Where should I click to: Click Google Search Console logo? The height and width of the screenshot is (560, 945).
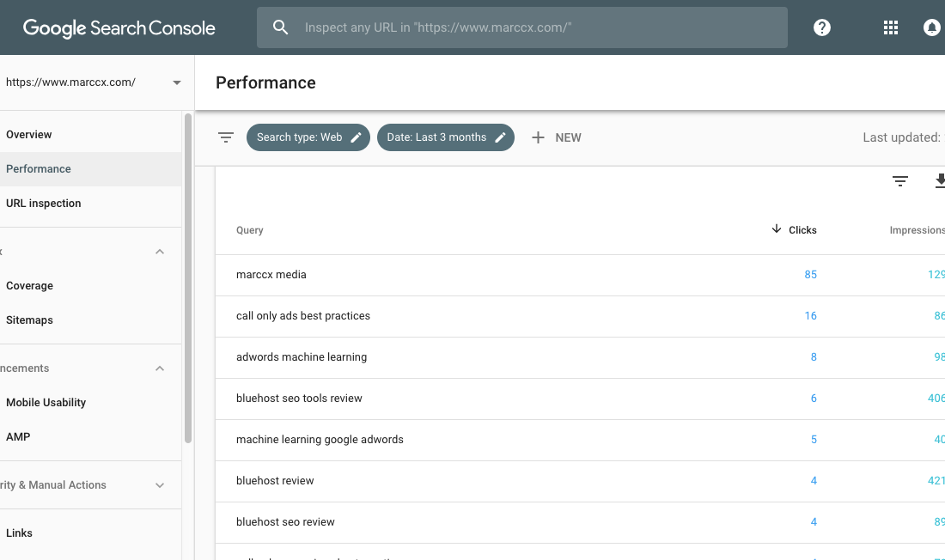[x=119, y=27]
